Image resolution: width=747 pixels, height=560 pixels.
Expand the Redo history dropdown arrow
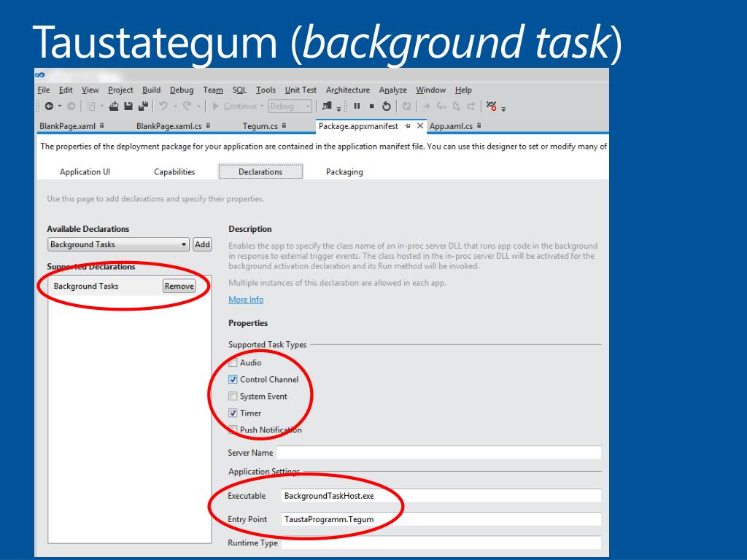[198, 106]
